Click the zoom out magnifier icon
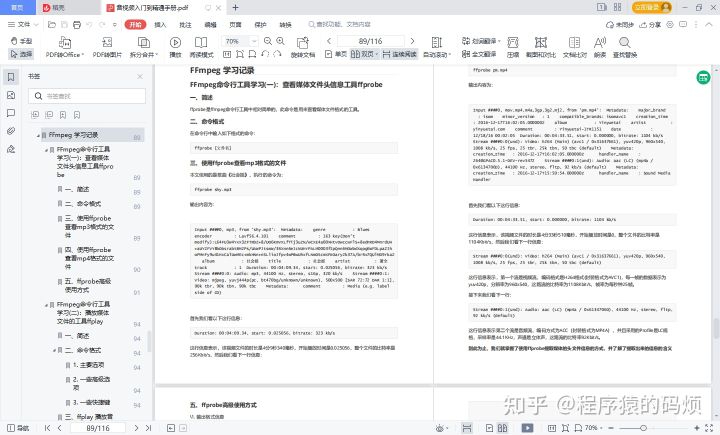 click(x=268, y=41)
